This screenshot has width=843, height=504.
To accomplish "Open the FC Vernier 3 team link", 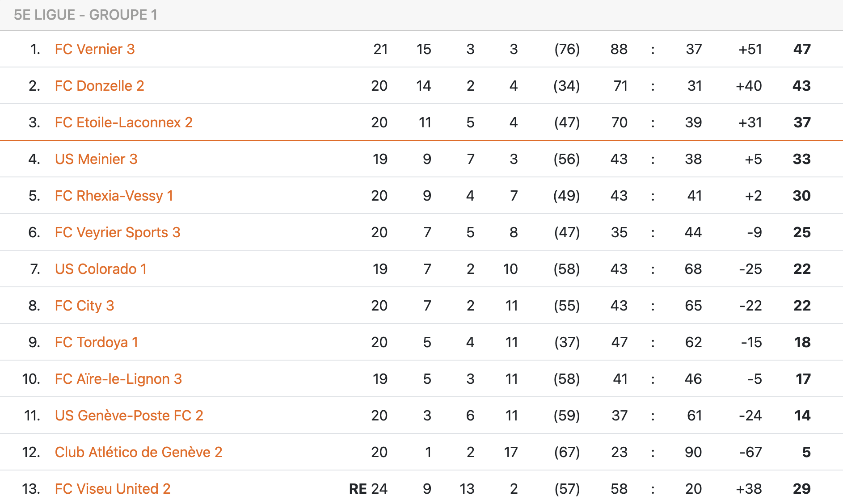I will coord(95,49).
